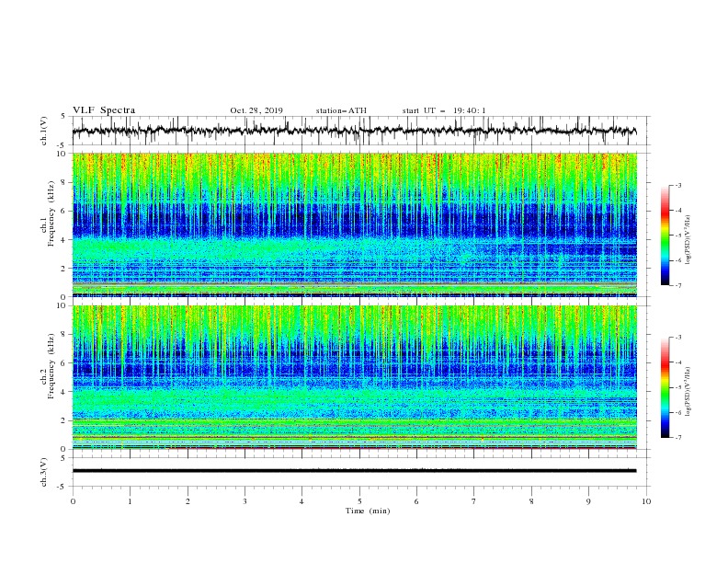Click the '-3' value on ch.1 colorbar

677,185
